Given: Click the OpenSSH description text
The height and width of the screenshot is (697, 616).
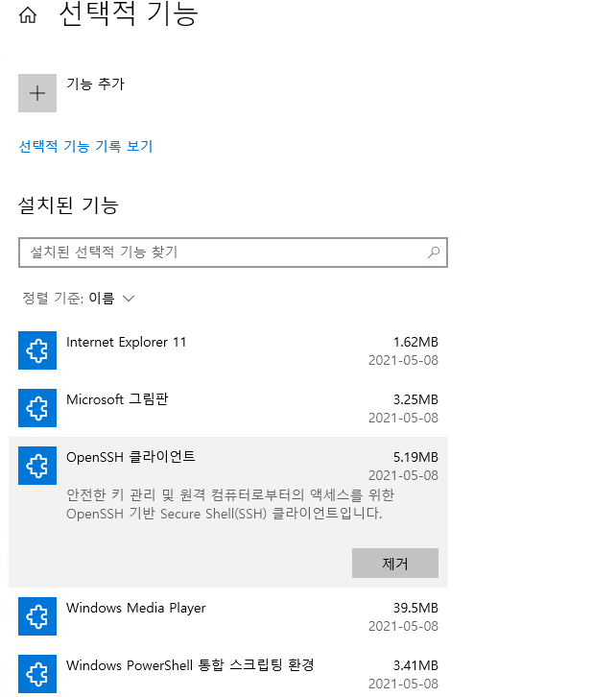Looking at the screenshot, I should tap(230, 504).
